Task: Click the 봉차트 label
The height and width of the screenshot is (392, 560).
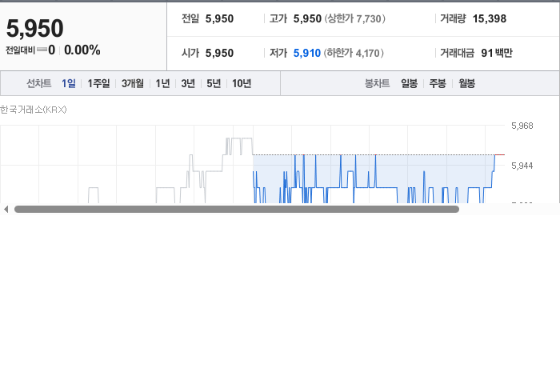Action: coord(377,83)
